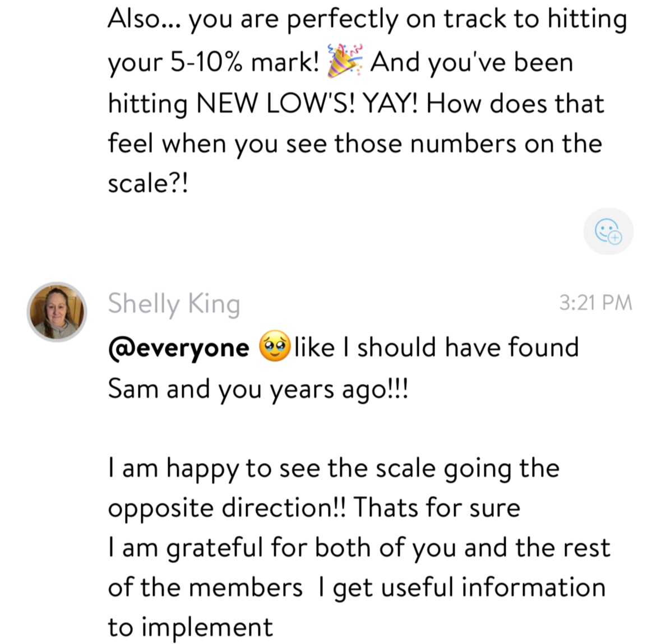Click the "Sam and you years ago!!!" line
This screenshot has width=661, height=644.
point(258,388)
